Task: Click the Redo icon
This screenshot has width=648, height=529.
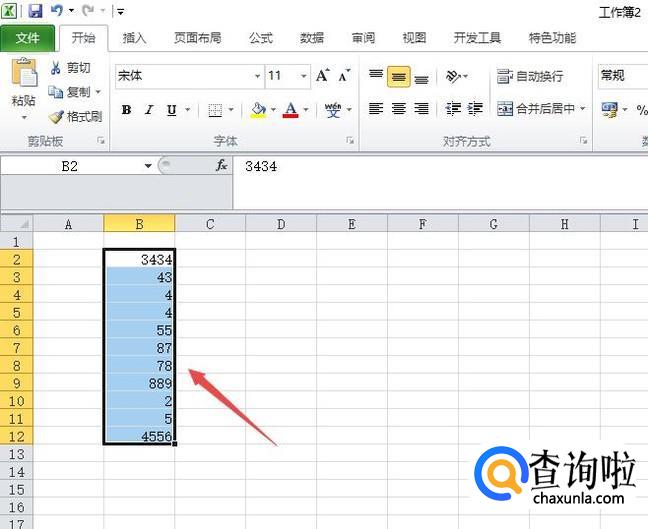Action: coord(88,10)
